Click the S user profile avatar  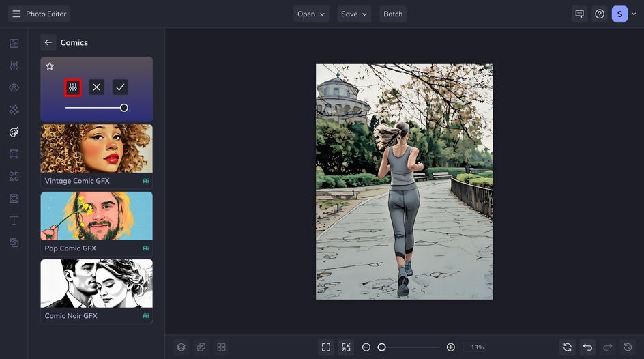coord(619,14)
